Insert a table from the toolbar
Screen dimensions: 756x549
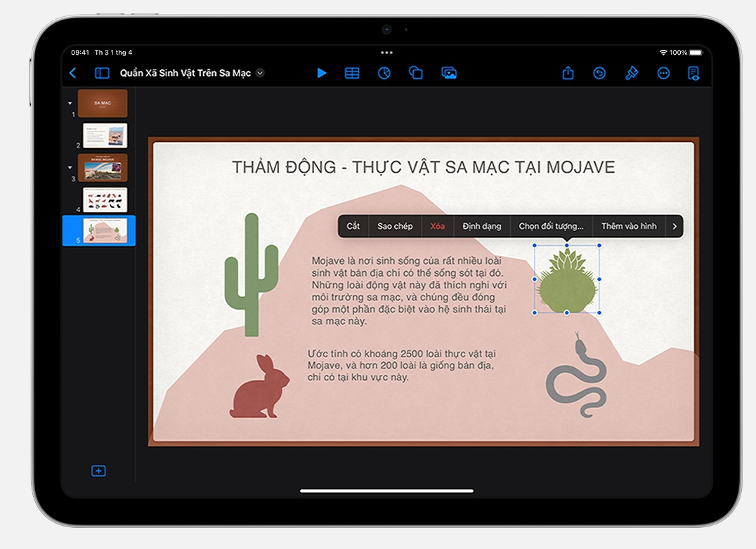[x=352, y=73]
